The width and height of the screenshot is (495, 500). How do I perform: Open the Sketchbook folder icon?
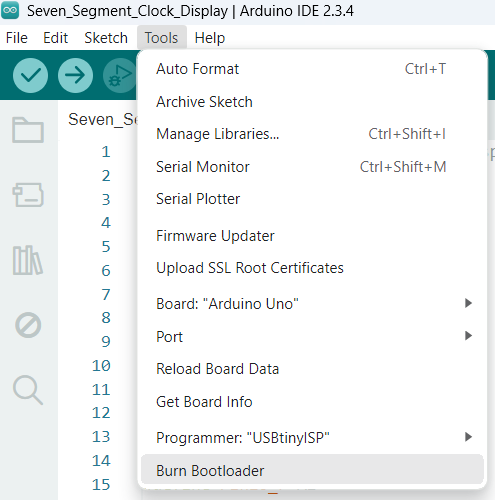[x=28, y=130]
